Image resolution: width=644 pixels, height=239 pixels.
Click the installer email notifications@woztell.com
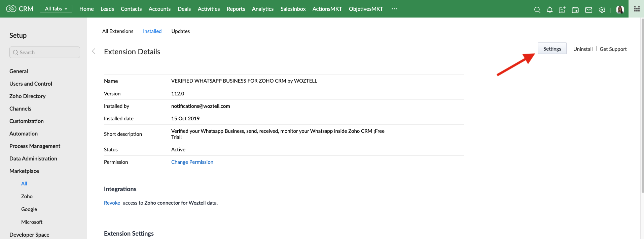pyautogui.click(x=201, y=106)
